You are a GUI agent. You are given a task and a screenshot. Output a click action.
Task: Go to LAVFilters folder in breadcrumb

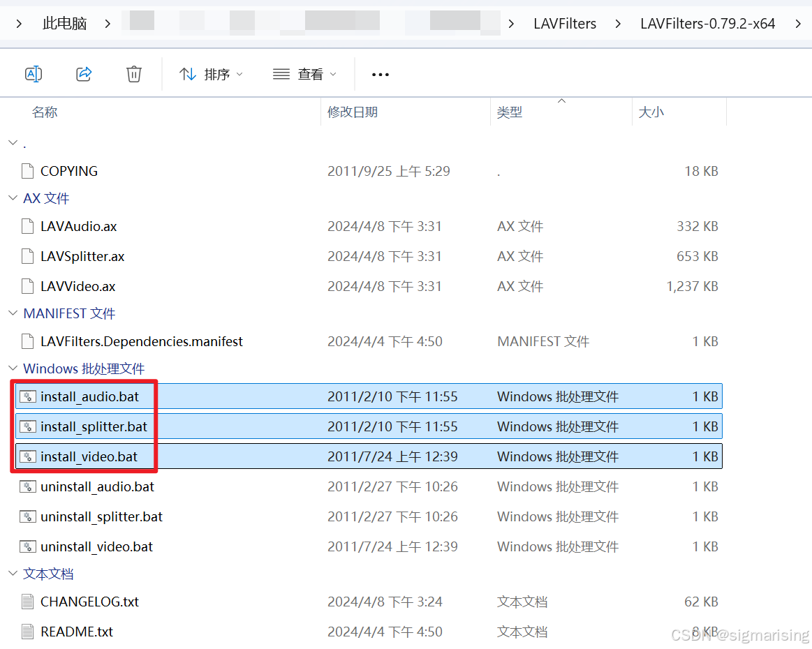564,23
